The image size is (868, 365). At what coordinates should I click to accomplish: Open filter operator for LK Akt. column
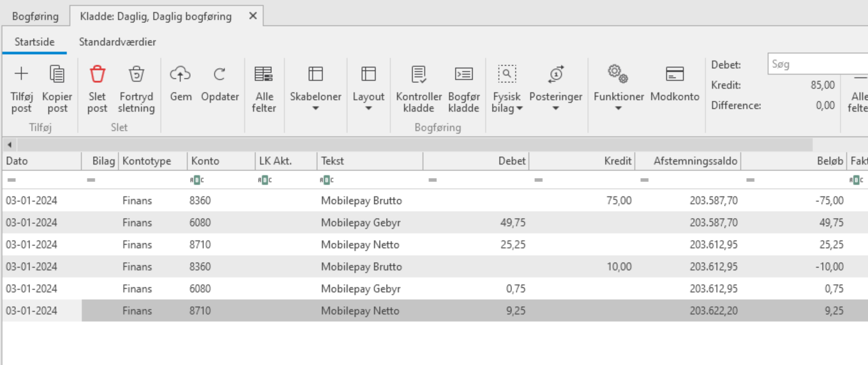[265, 180]
